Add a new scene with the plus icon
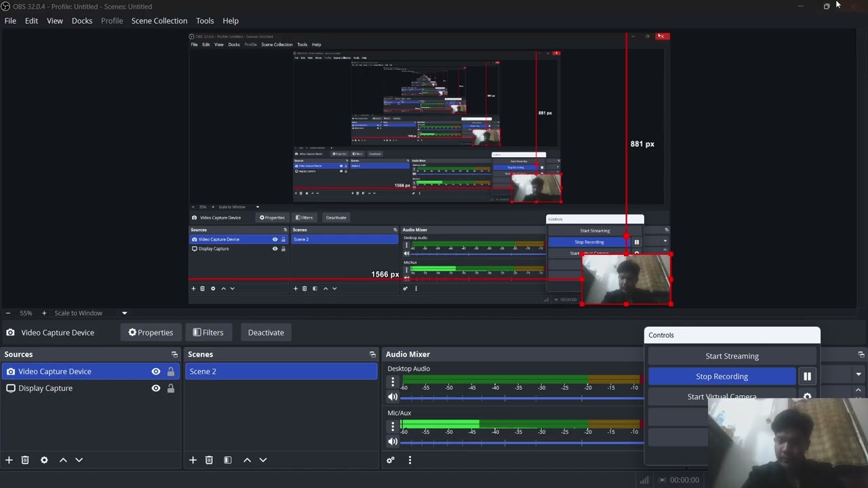868x488 pixels. coord(193,460)
